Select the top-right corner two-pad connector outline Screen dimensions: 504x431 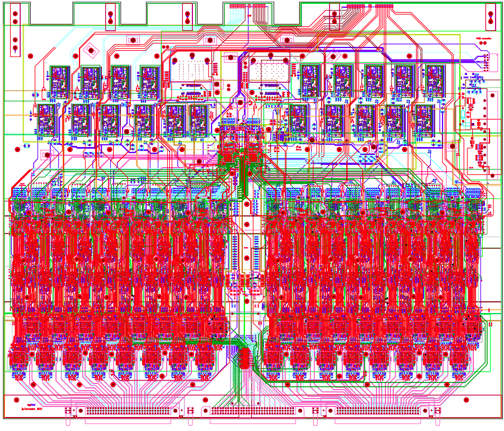point(491,17)
